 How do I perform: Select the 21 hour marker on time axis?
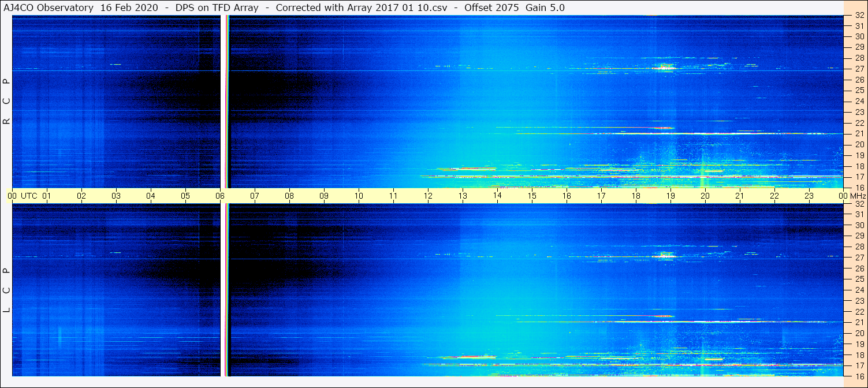pyautogui.click(x=740, y=196)
